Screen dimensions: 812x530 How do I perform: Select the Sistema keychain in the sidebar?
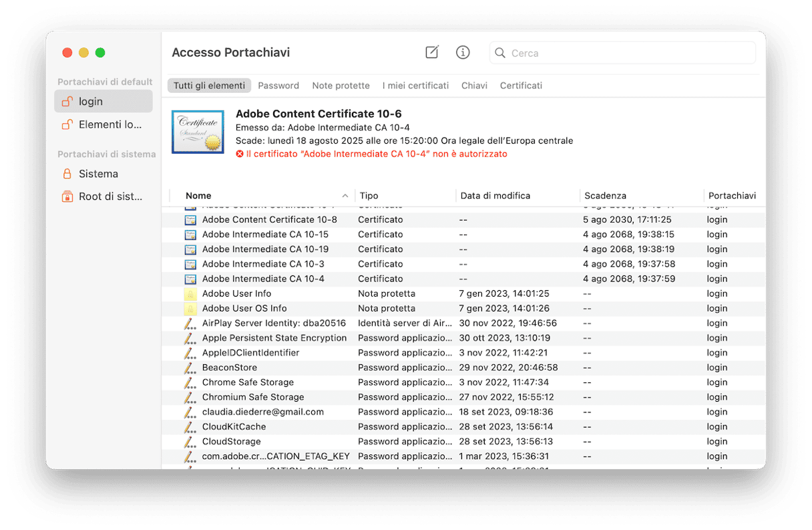tap(104, 174)
